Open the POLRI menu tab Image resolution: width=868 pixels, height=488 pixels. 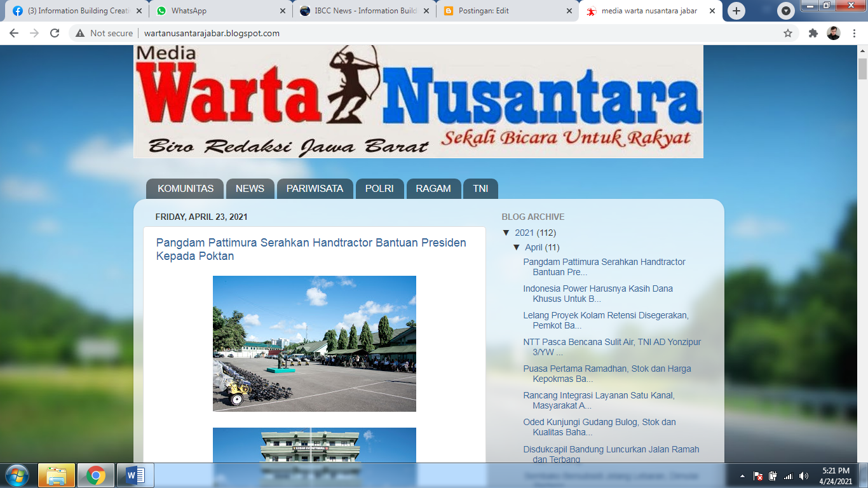tap(379, 189)
